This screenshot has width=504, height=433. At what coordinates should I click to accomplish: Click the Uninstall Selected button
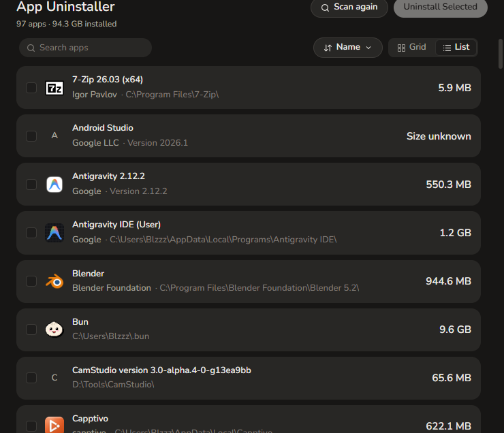(x=441, y=7)
